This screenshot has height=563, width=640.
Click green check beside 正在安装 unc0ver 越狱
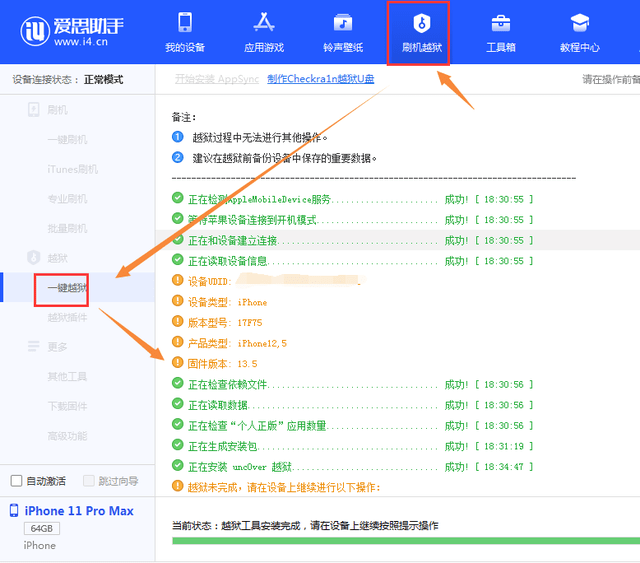pos(178,465)
